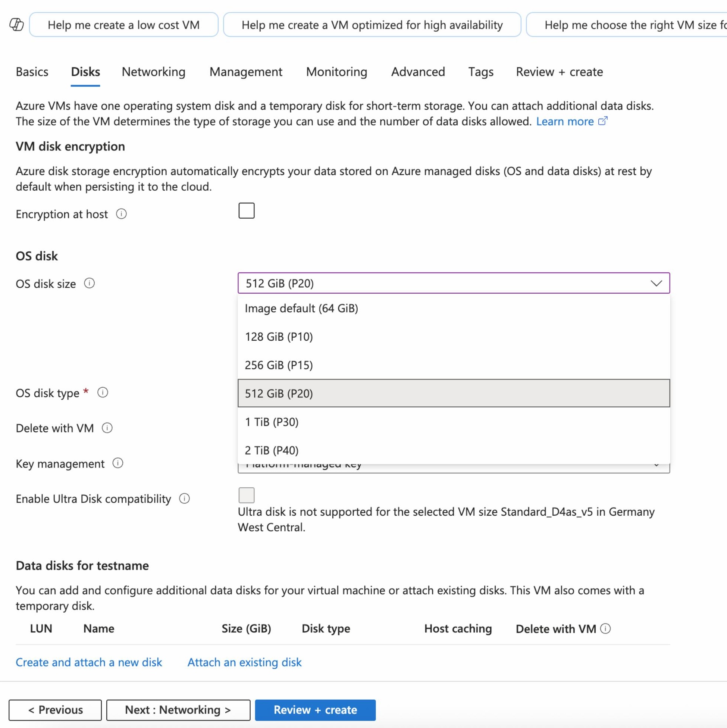The height and width of the screenshot is (728, 727).
Task: Collapse the OS disk size dropdown chevron
Action: pos(656,283)
